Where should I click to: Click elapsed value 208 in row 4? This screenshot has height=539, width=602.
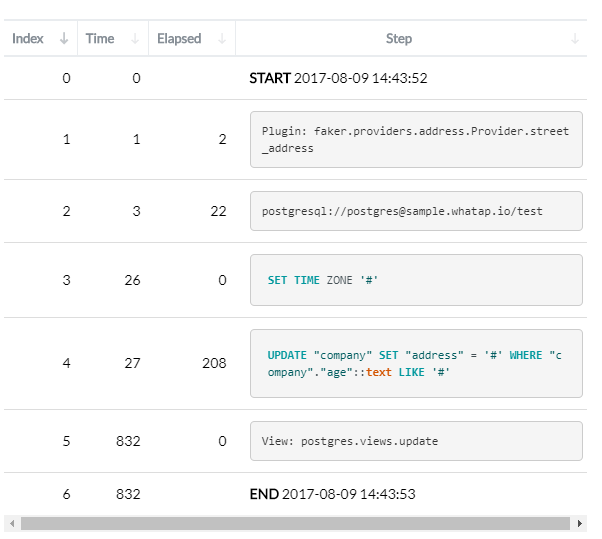pos(214,363)
